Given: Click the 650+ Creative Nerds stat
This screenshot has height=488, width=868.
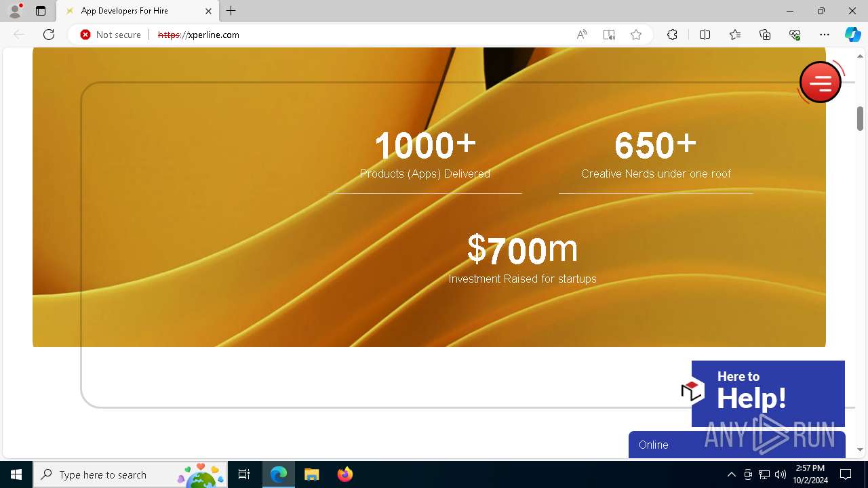Looking at the screenshot, I should pyautogui.click(x=656, y=155).
